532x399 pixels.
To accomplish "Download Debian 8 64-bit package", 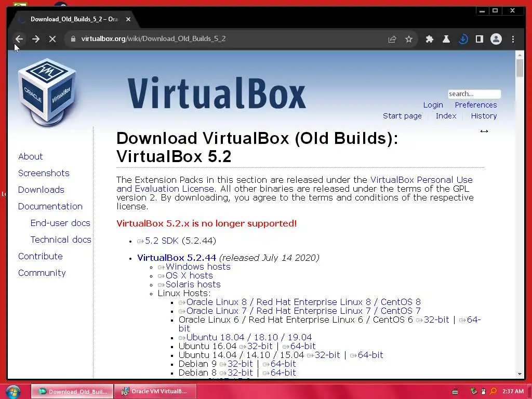I will pos(283,373).
